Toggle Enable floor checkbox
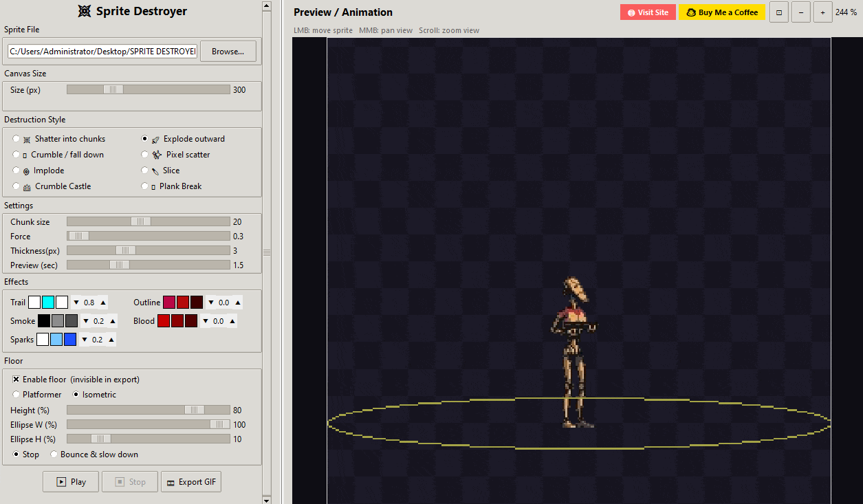 pyautogui.click(x=17, y=380)
